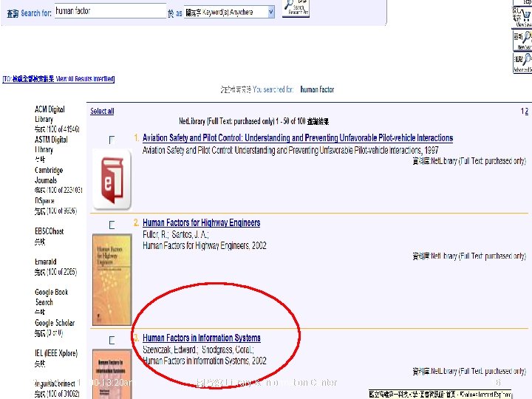The image size is (532, 399).
Task: Select Google Scholar in the source list
Action: [x=55, y=323]
